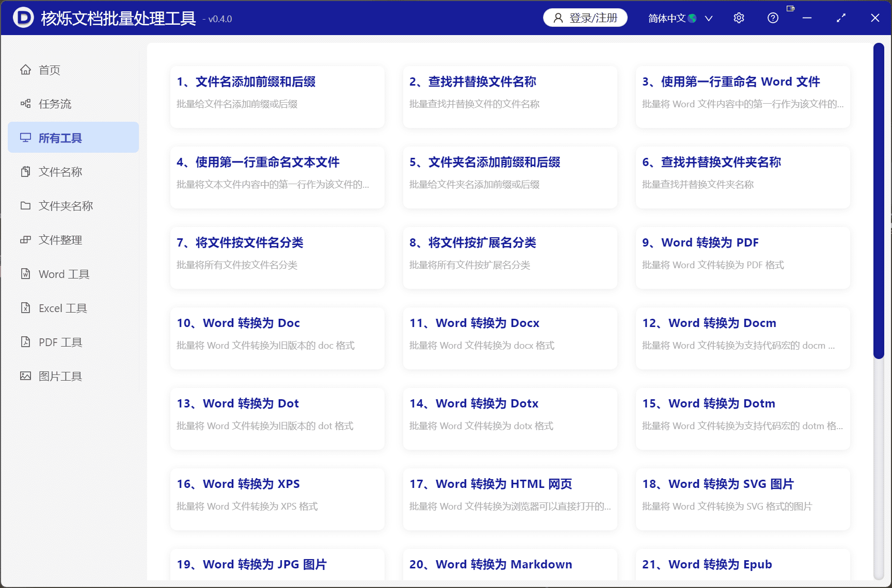Open tool 1 文件名添加前缀和后缀
This screenshot has height=588, width=892.
(277, 96)
